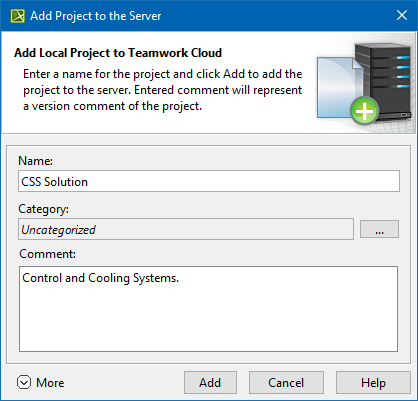This screenshot has height=401, width=418.
Task: Click the 'Name:' label
Action: click(x=35, y=161)
